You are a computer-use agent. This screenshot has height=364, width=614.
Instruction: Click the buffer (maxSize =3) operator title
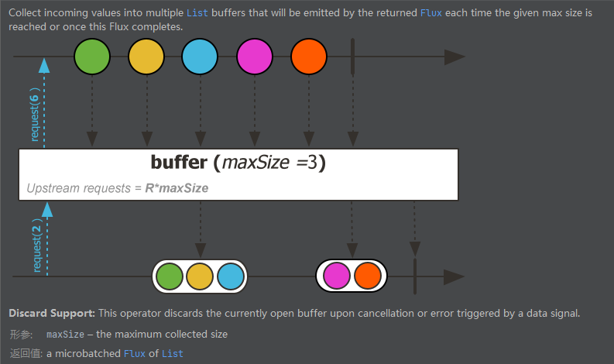point(238,163)
